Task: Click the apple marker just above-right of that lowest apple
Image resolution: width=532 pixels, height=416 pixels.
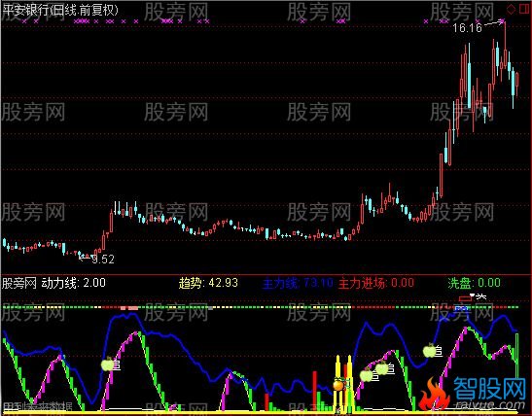Action: 381,367
